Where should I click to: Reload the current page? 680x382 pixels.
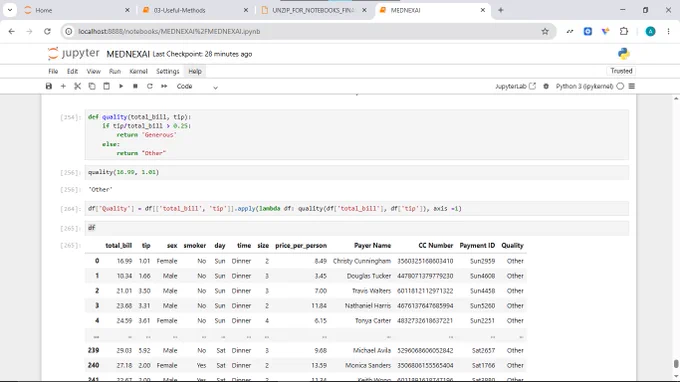[x=47, y=31]
